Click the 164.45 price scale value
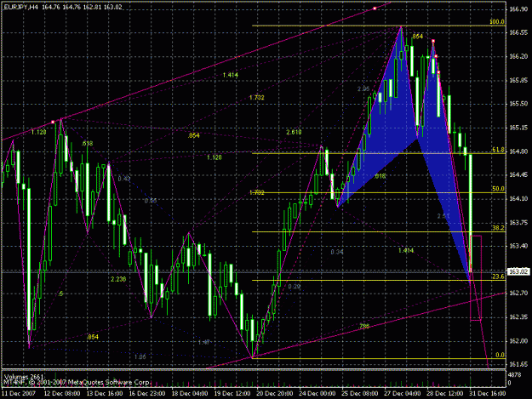This screenshot has width=532, height=399. click(518, 174)
